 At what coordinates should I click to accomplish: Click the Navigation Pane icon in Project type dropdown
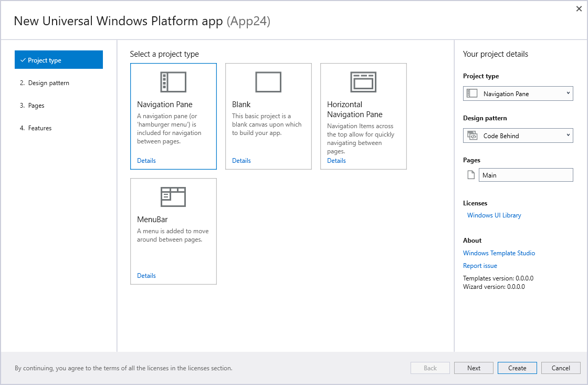point(472,93)
